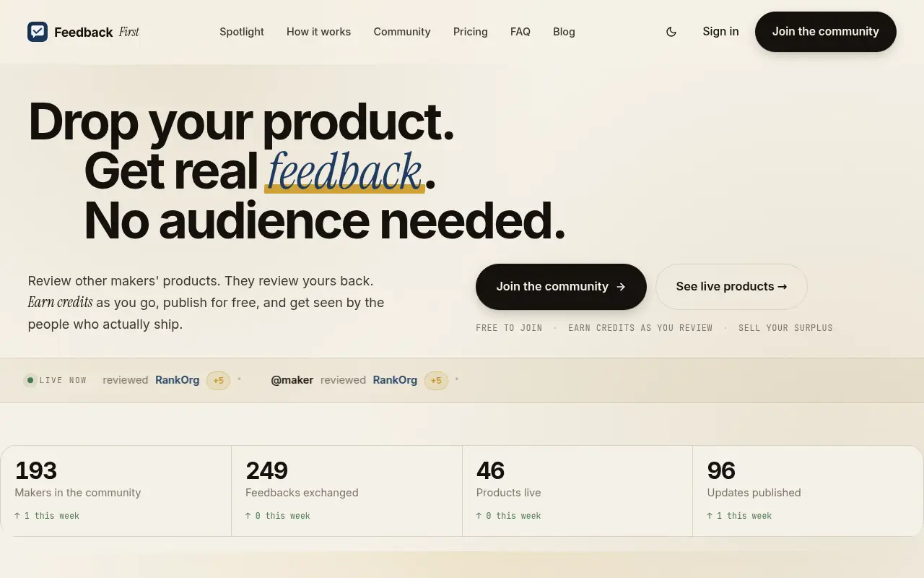
Task: Open the Community nav link
Action: 402,32
